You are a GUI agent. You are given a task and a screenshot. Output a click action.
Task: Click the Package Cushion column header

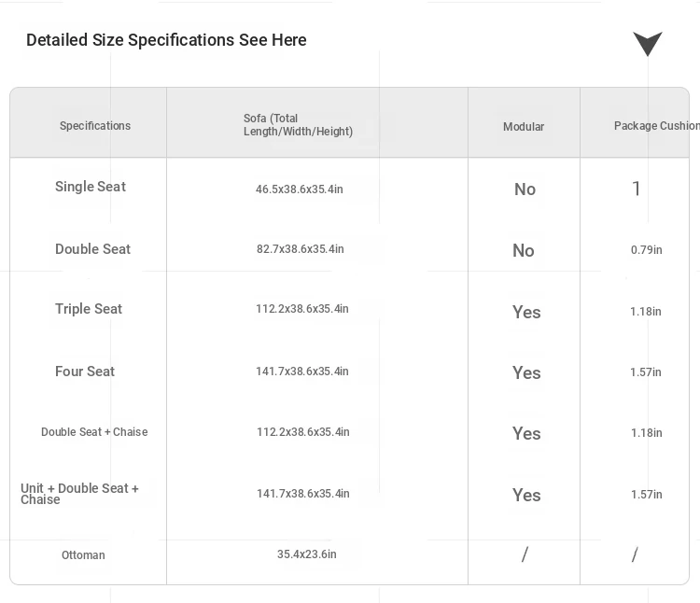tap(657, 126)
